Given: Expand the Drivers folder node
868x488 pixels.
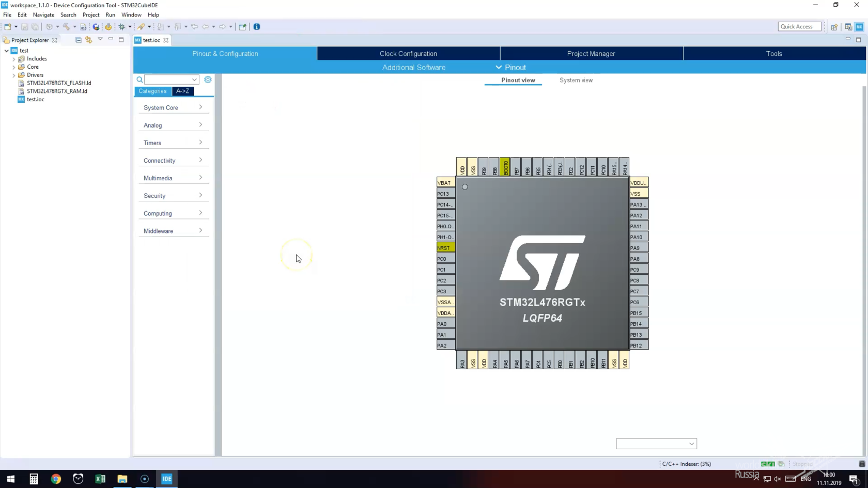Looking at the screenshot, I should [14, 75].
